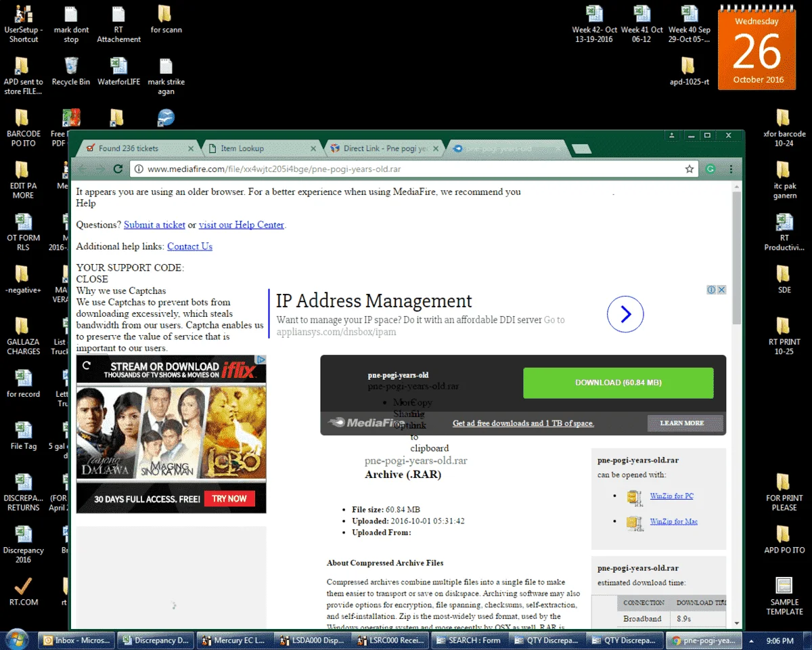Select the Week 41 Oct 06-12 file

point(641,24)
